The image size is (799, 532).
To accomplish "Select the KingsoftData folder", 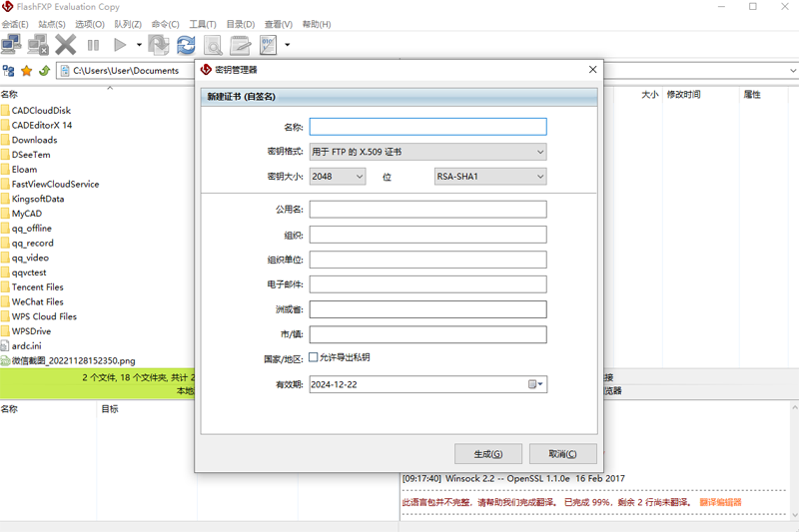I will (38, 199).
